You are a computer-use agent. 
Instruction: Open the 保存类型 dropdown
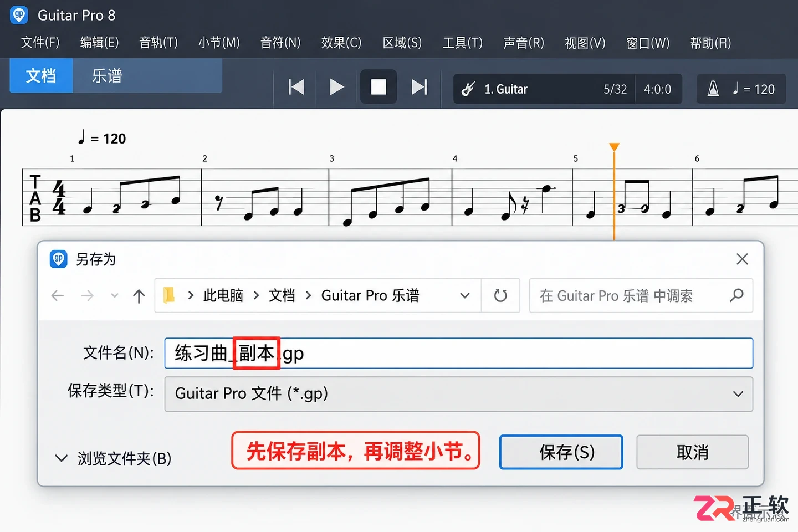coord(459,394)
